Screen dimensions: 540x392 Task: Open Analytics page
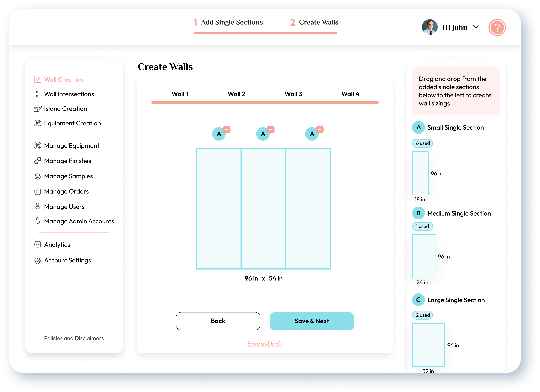pyautogui.click(x=57, y=245)
